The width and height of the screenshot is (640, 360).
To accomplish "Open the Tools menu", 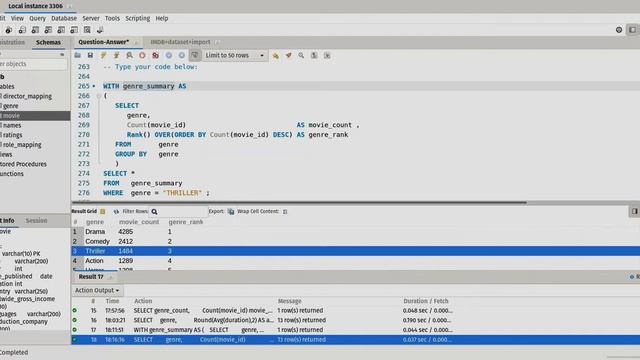I will (112, 18).
